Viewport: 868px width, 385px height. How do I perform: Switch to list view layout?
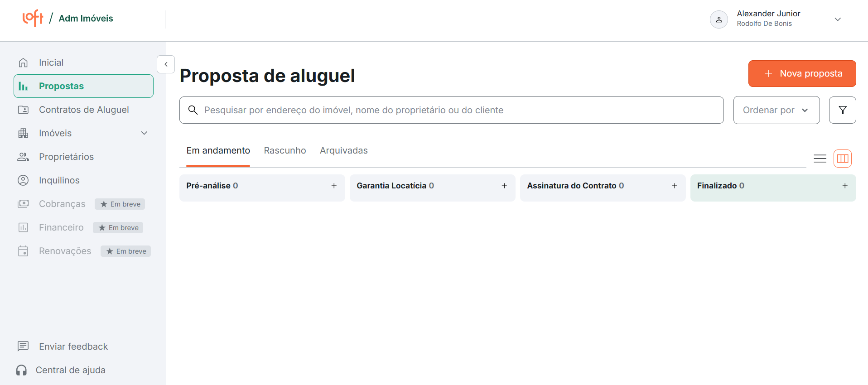(x=820, y=159)
